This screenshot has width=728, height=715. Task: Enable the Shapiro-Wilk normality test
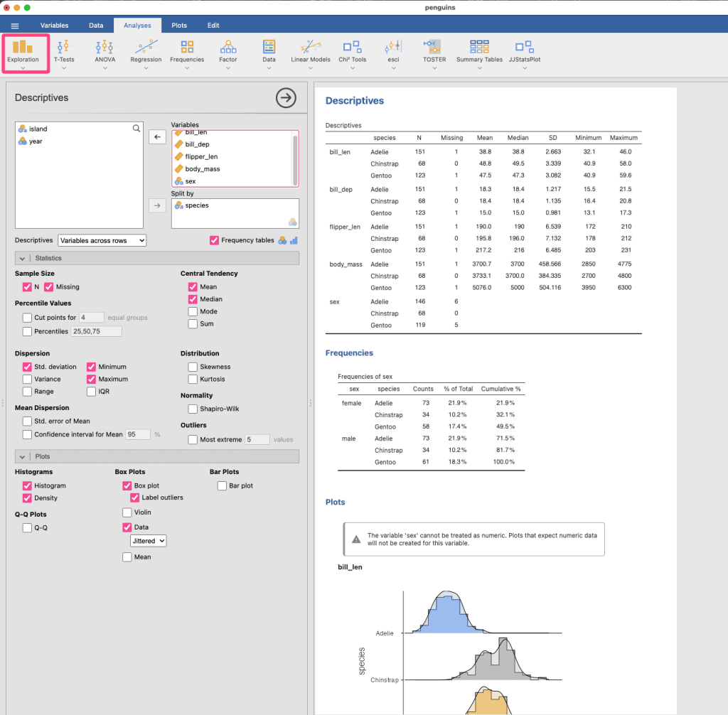pyautogui.click(x=193, y=409)
